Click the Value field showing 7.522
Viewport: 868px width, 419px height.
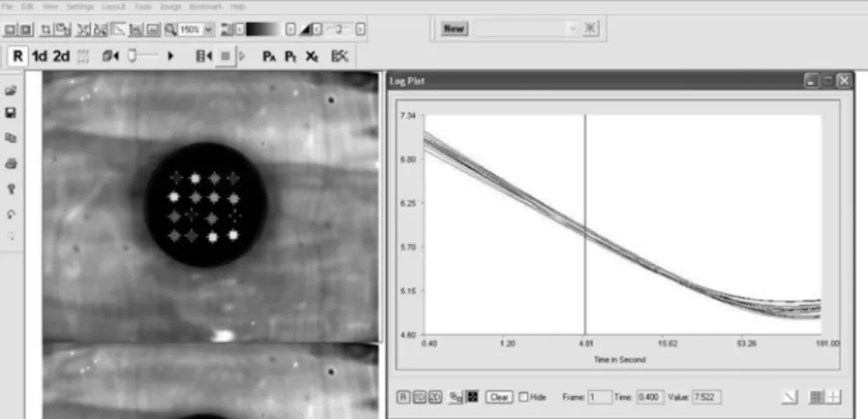(x=706, y=397)
